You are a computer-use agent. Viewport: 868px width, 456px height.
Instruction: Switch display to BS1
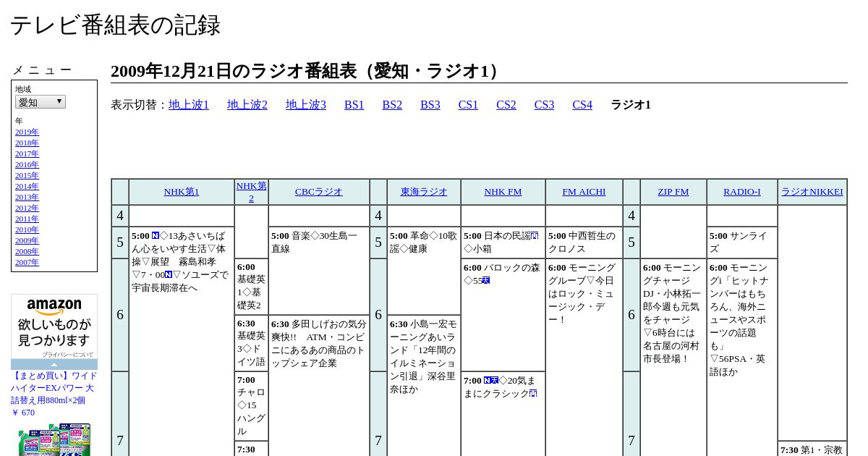[354, 105]
